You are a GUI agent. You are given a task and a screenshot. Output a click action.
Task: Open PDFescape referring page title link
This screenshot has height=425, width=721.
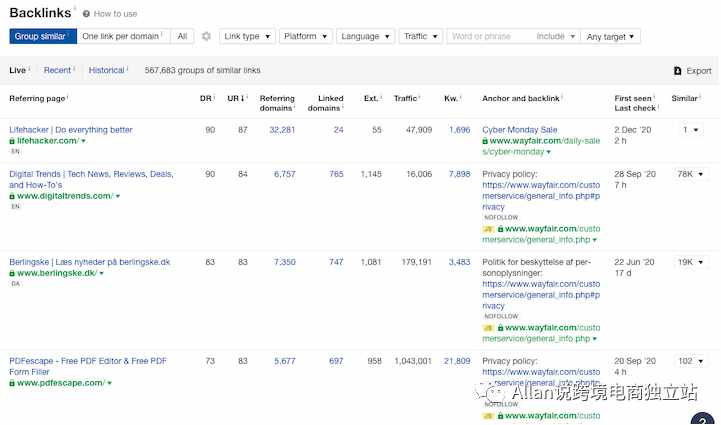pos(88,367)
